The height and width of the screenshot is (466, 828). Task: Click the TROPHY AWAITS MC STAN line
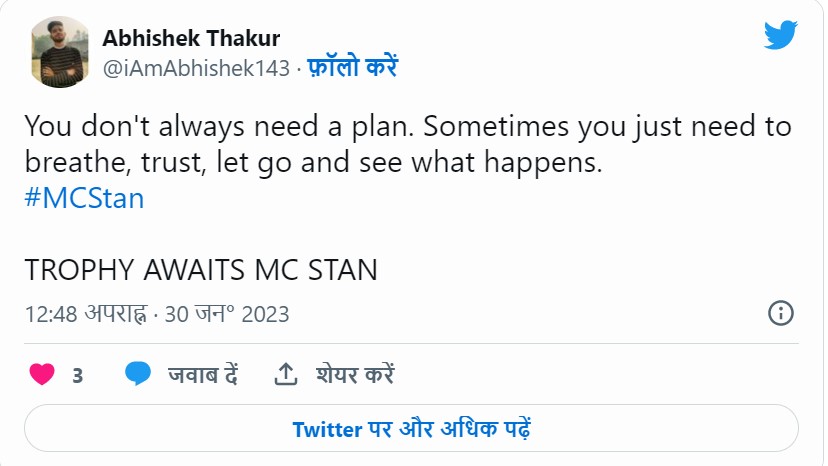click(200, 270)
